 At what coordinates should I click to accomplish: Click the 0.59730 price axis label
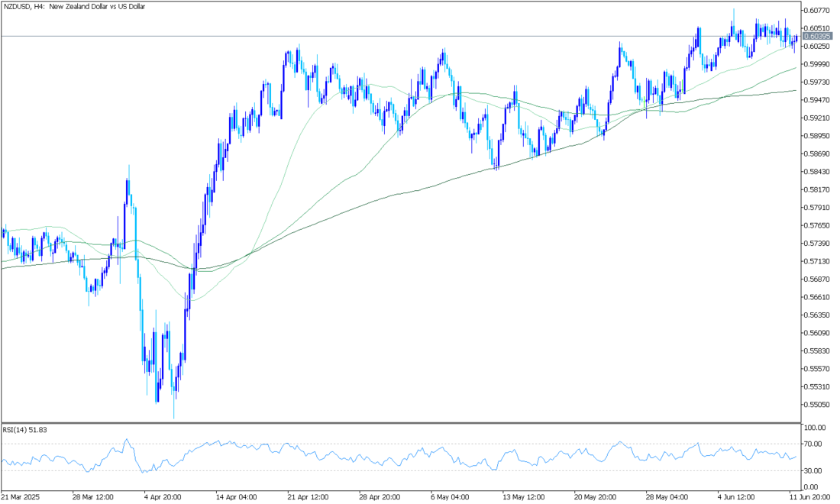817,82
